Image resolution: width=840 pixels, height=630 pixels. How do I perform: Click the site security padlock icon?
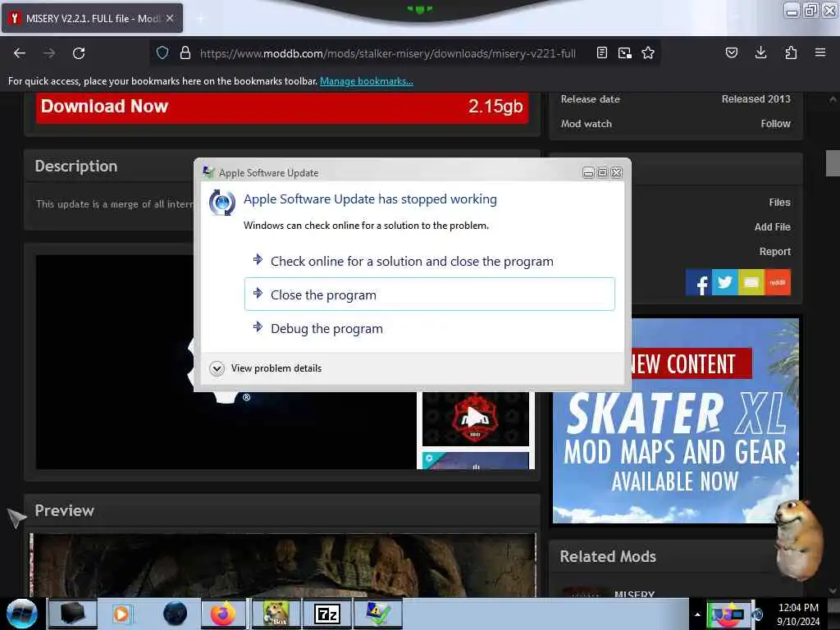(185, 52)
